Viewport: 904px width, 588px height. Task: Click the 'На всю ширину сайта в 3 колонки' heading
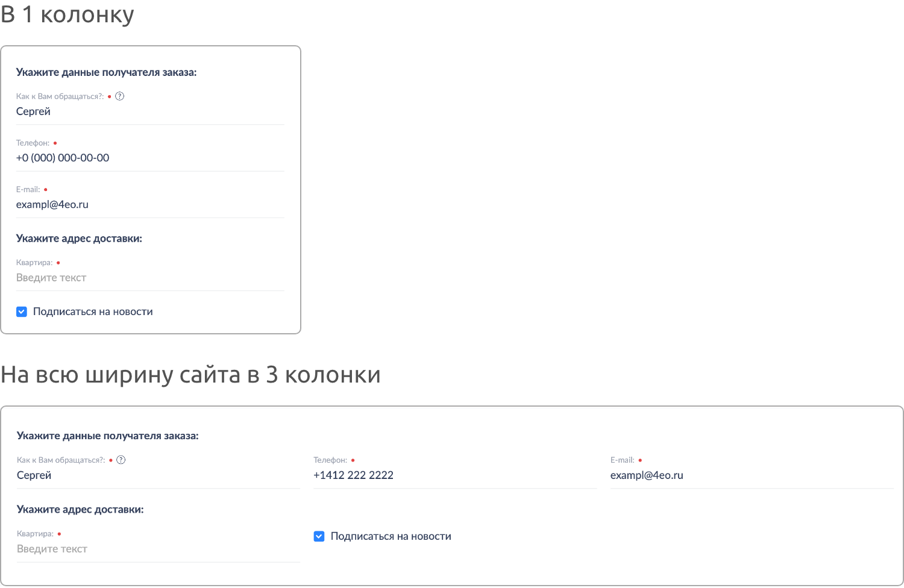point(190,375)
